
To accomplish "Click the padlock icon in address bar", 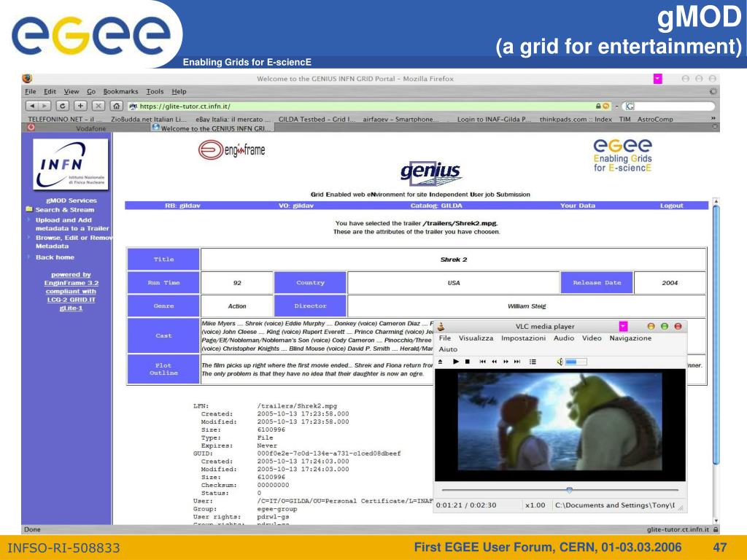I will click(x=598, y=106).
